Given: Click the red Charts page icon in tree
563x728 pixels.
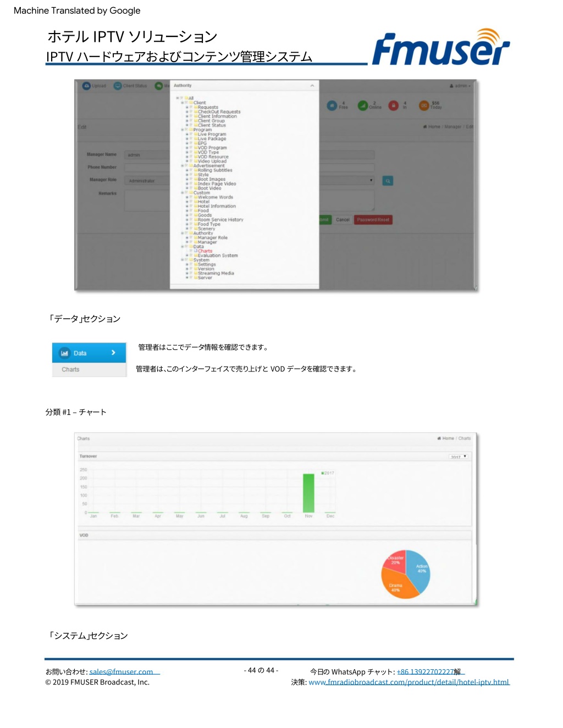Looking at the screenshot, I should (x=196, y=251).
